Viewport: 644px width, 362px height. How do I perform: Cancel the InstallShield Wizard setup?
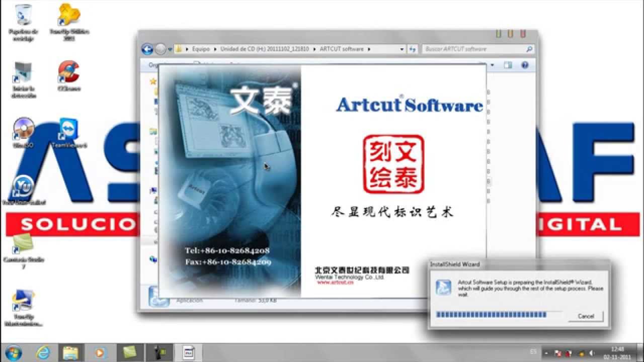[586, 316]
